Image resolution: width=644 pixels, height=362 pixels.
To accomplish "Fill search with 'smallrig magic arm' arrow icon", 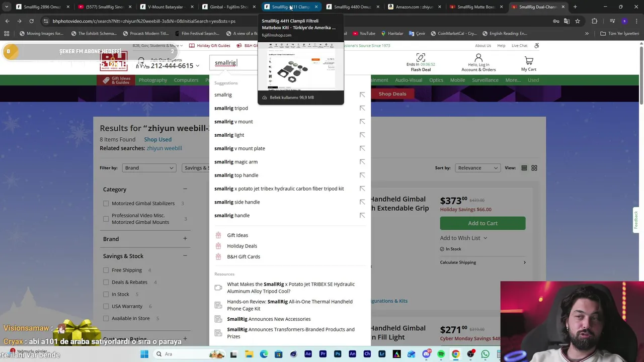I will click(x=362, y=162).
